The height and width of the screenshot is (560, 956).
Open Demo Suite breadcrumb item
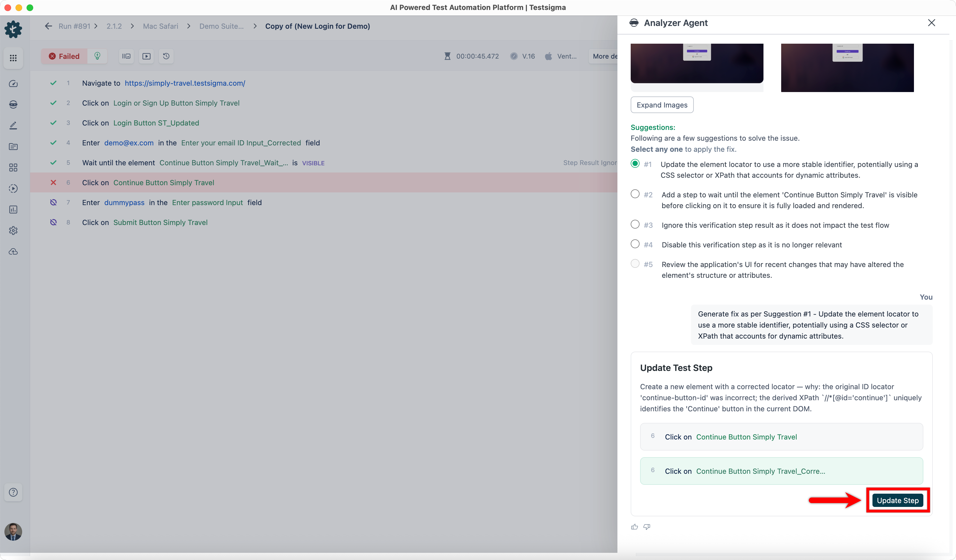pos(222,26)
